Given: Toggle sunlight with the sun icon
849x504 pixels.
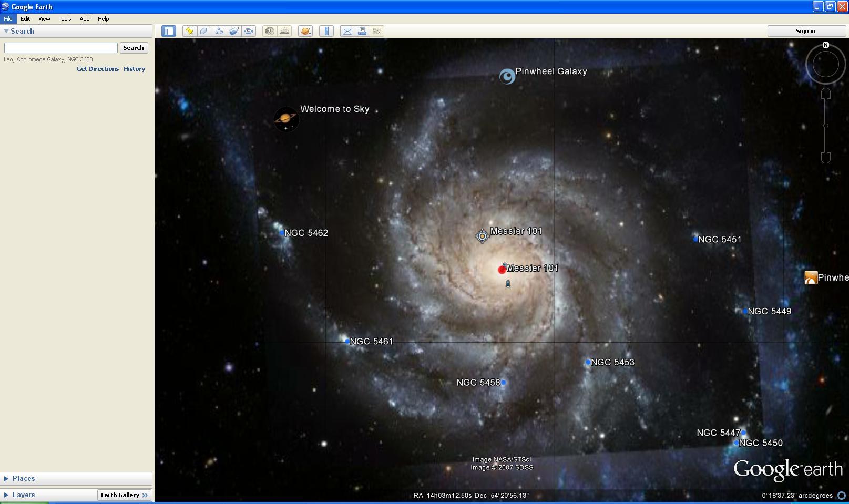Looking at the screenshot, I should (x=284, y=31).
